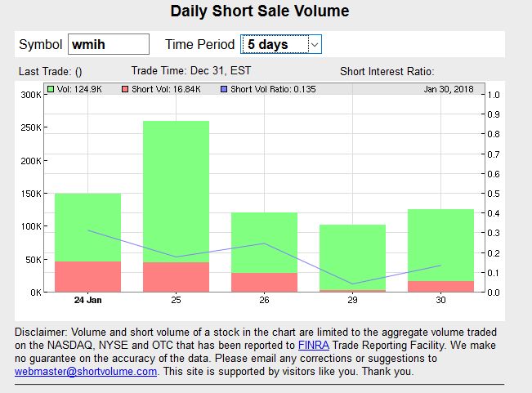
Task: Click the red short volume bar for Jan 26
Action: (265, 282)
